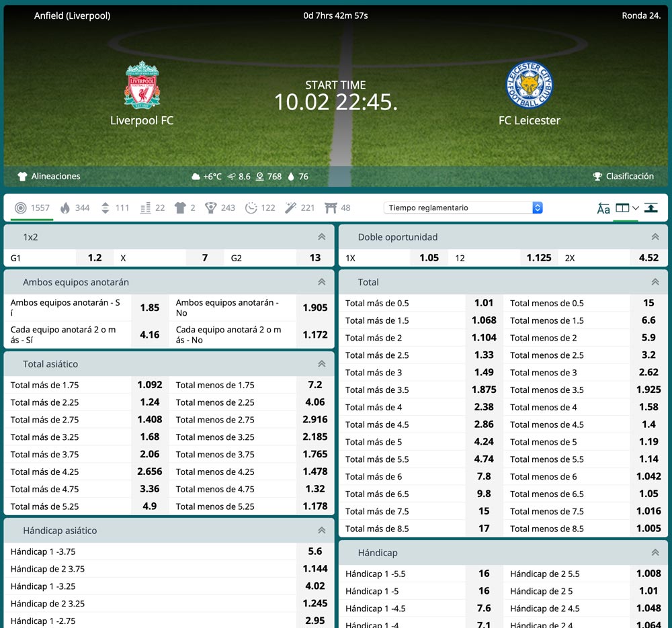Image resolution: width=672 pixels, height=628 pixels.
Task: Pick Total más de 8.5 at 17
Action: tap(484, 529)
